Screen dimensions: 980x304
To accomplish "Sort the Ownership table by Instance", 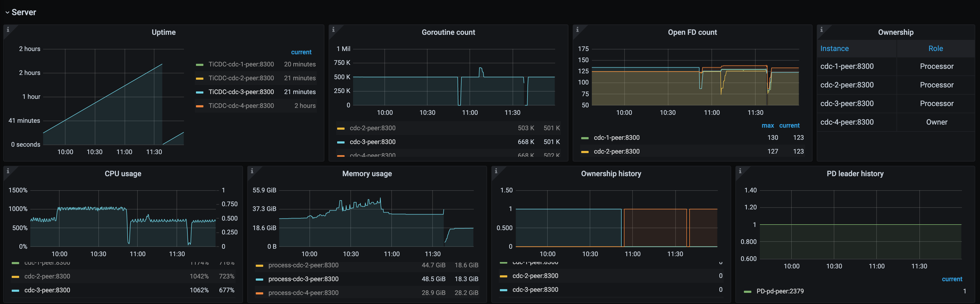I will tap(834, 48).
